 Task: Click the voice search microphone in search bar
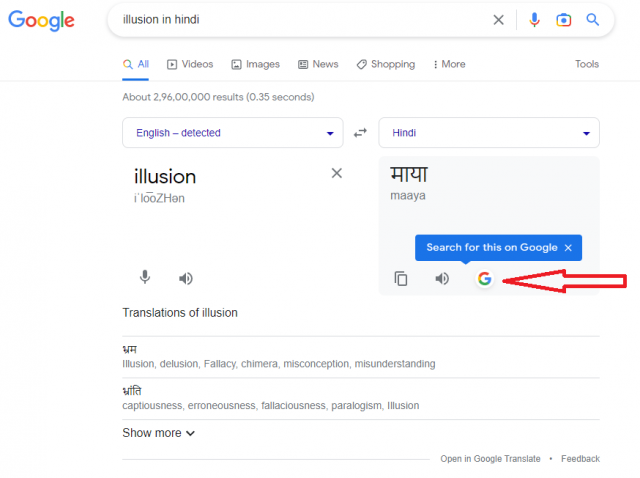[x=534, y=20]
